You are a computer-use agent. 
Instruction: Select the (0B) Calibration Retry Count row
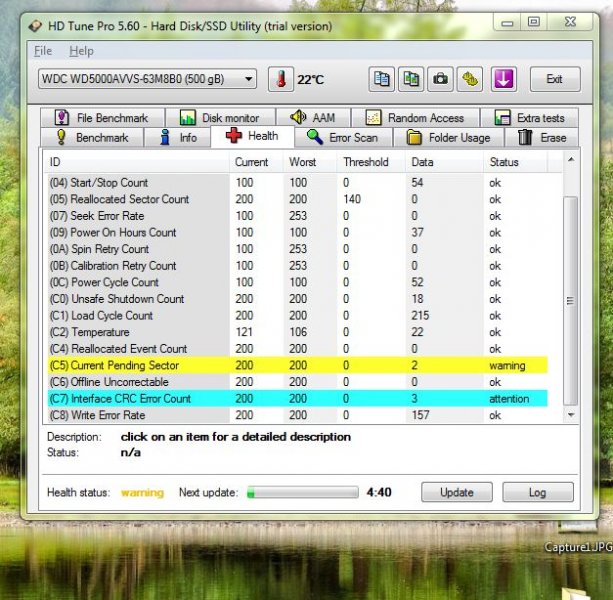(x=297, y=265)
